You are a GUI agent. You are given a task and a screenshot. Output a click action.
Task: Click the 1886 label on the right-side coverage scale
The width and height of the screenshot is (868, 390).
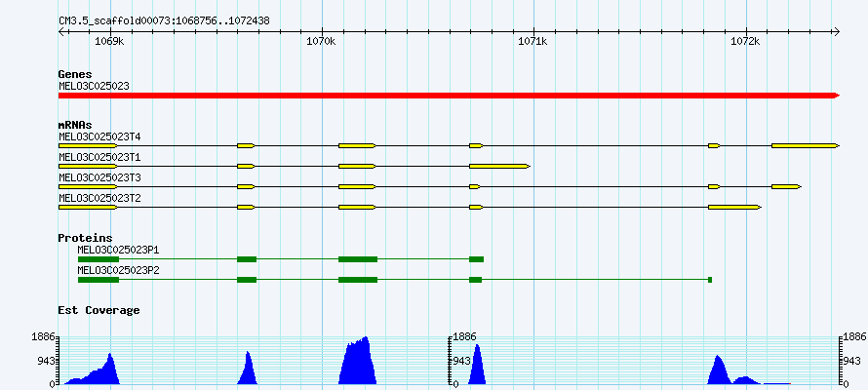(x=854, y=337)
